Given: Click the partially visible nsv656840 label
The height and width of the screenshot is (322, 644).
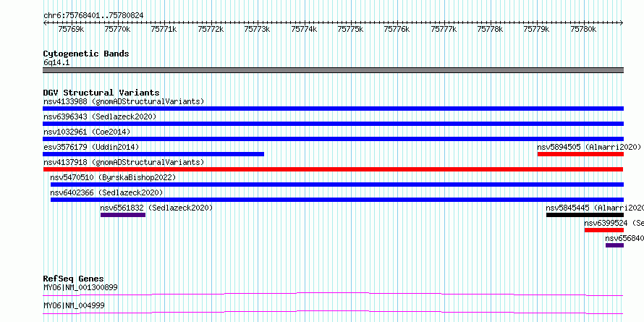Looking at the screenshot, I should coord(624,238).
